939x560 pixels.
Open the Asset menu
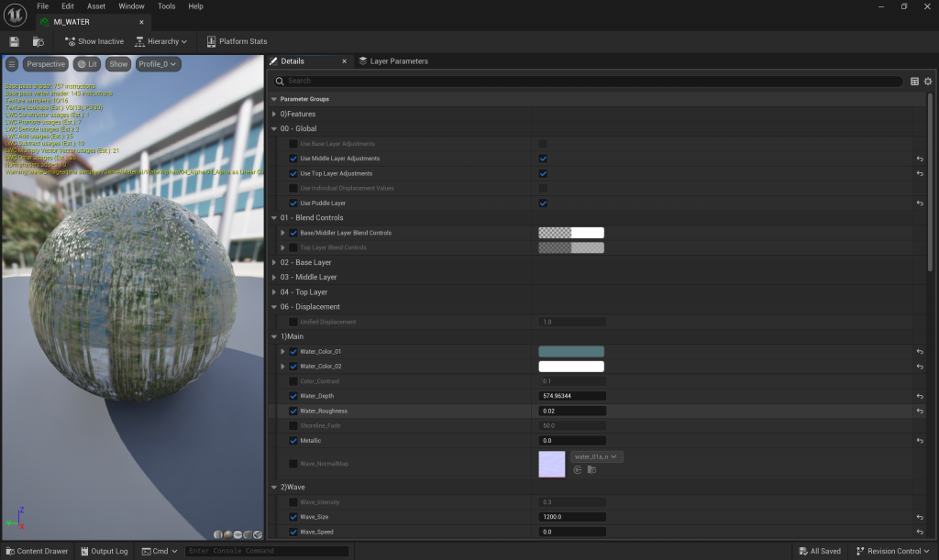(x=95, y=6)
